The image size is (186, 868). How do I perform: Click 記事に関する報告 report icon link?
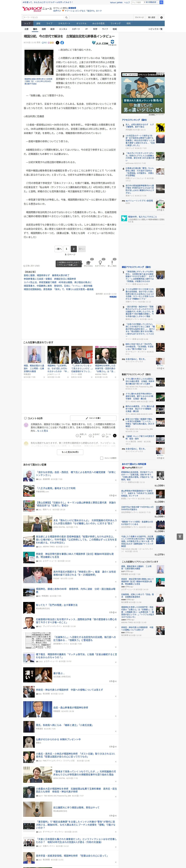[x=31, y=266]
